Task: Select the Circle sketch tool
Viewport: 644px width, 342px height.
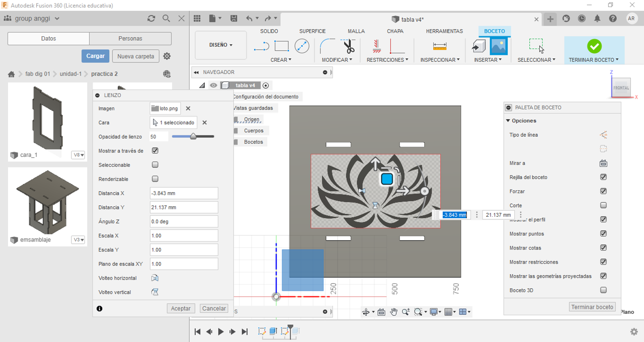Action: tap(301, 46)
